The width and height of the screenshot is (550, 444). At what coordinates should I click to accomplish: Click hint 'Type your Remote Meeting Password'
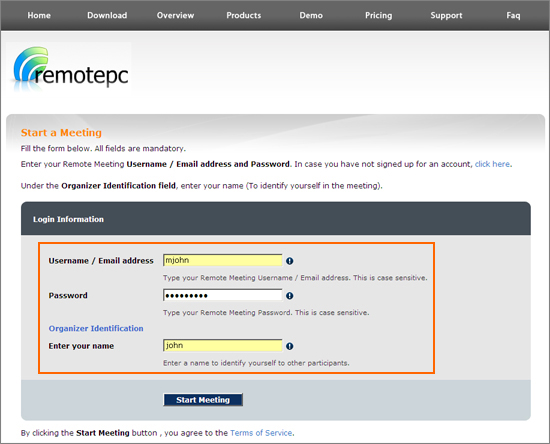point(266,312)
